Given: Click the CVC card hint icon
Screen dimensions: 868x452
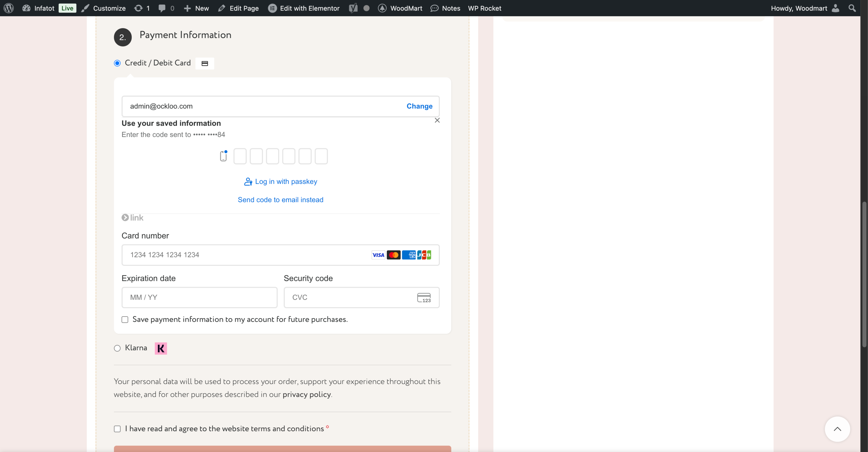Looking at the screenshot, I should (424, 298).
